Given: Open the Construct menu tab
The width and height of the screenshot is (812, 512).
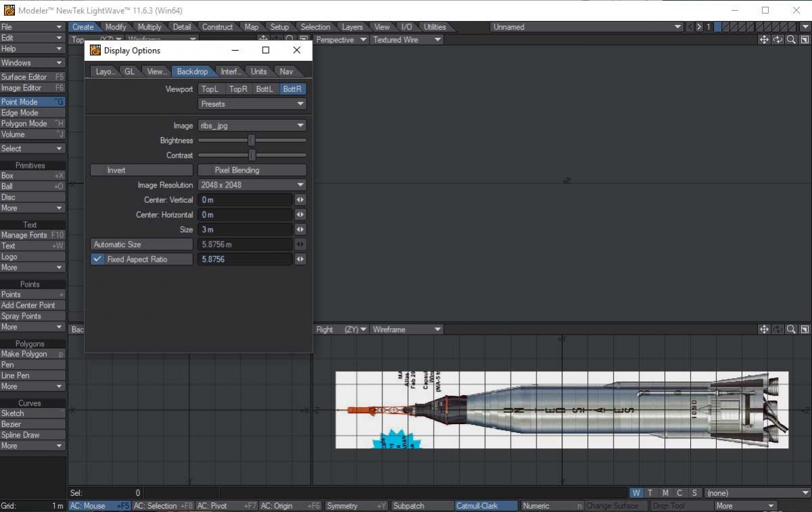Looking at the screenshot, I should [218, 26].
